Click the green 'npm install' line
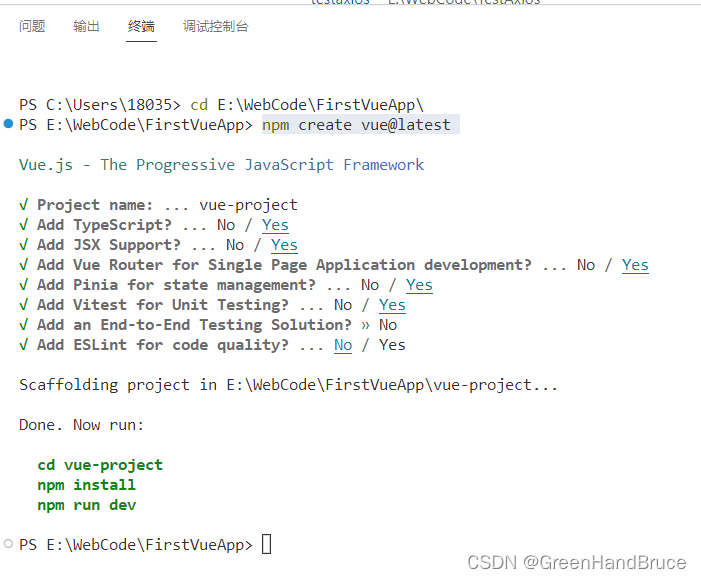 (86, 485)
